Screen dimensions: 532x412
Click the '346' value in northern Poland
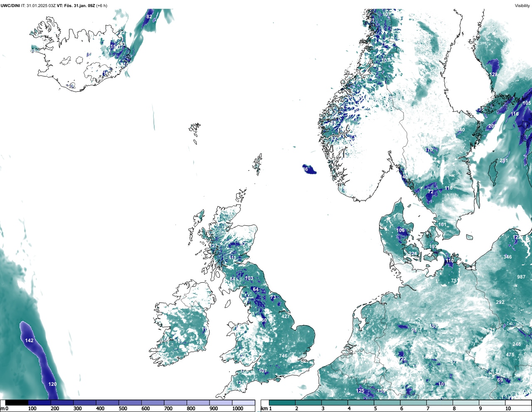(x=507, y=257)
